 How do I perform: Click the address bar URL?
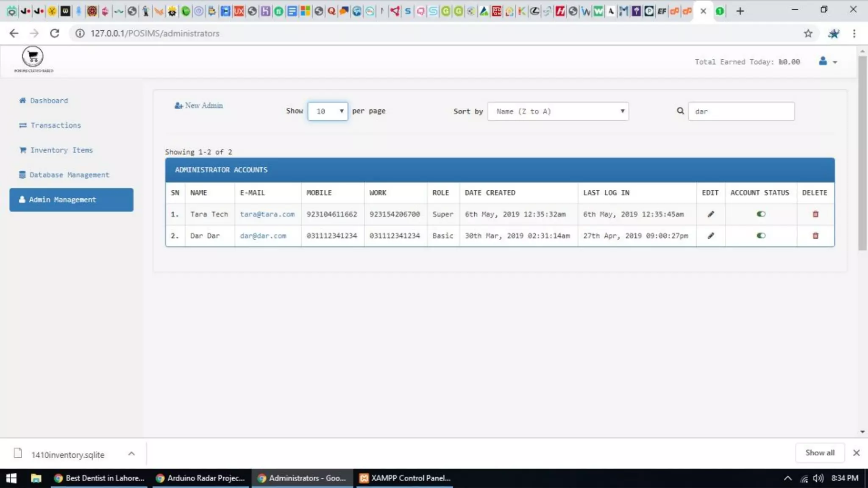(x=155, y=33)
